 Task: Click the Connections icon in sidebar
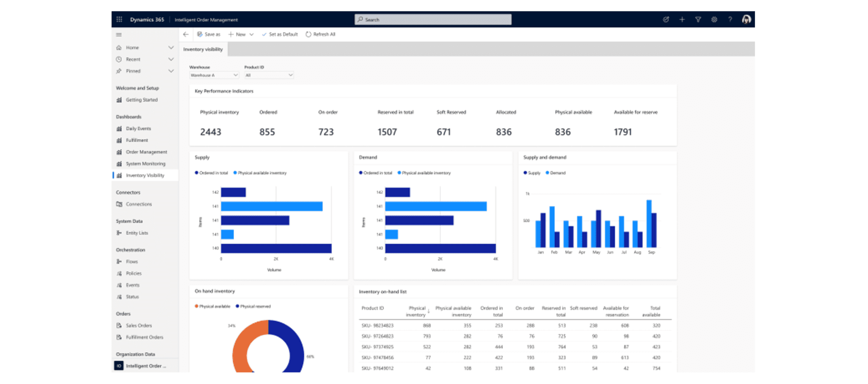click(x=119, y=204)
